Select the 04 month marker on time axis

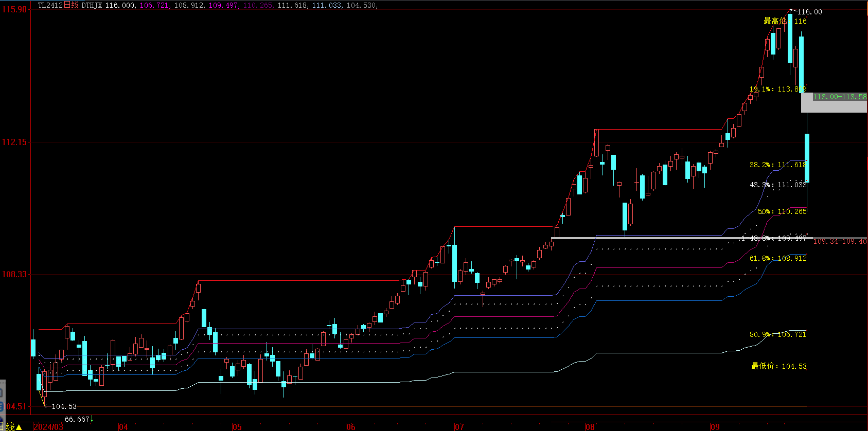tap(123, 427)
